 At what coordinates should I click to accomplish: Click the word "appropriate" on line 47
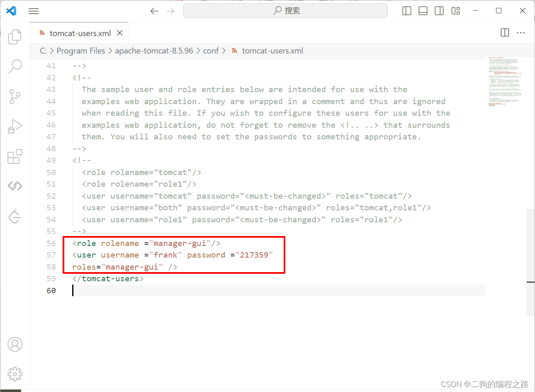click(390, 136)
